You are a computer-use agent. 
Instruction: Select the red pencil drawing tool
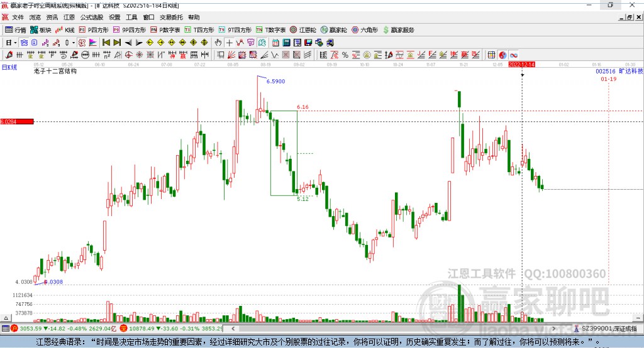click(x=9, y=55)
